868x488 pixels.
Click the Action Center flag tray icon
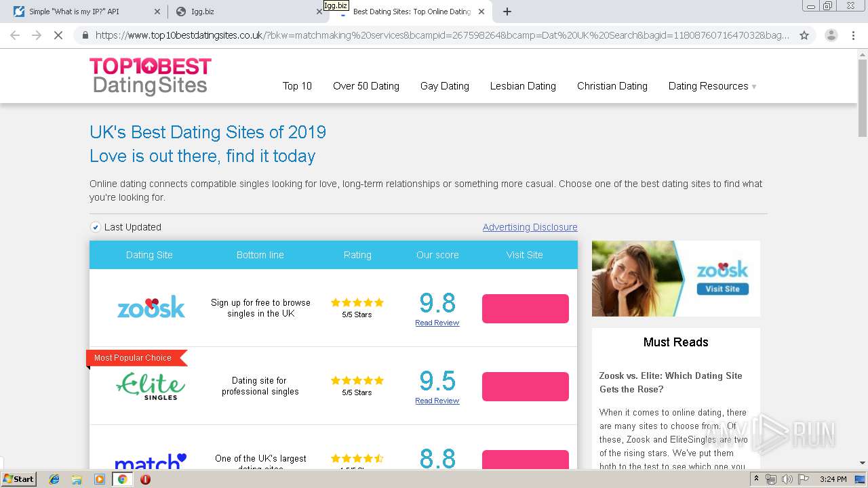click(804, 479)
